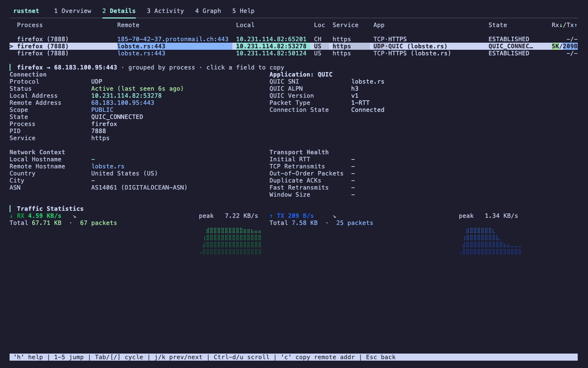Click the TX total 7.58 KB value
Viewport: 588px width, 368px height.
(305, 223)
